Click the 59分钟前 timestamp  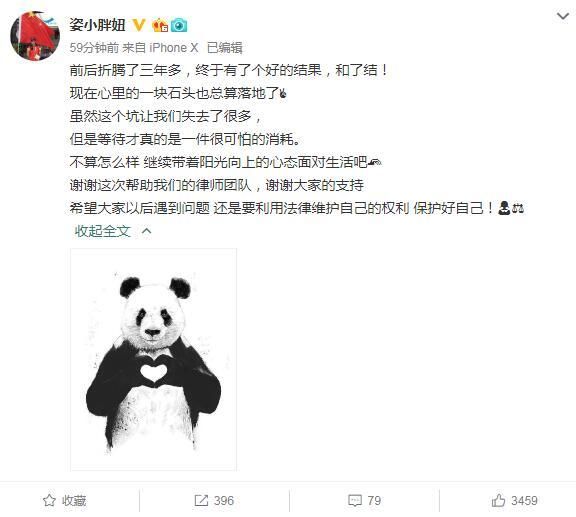94,48
